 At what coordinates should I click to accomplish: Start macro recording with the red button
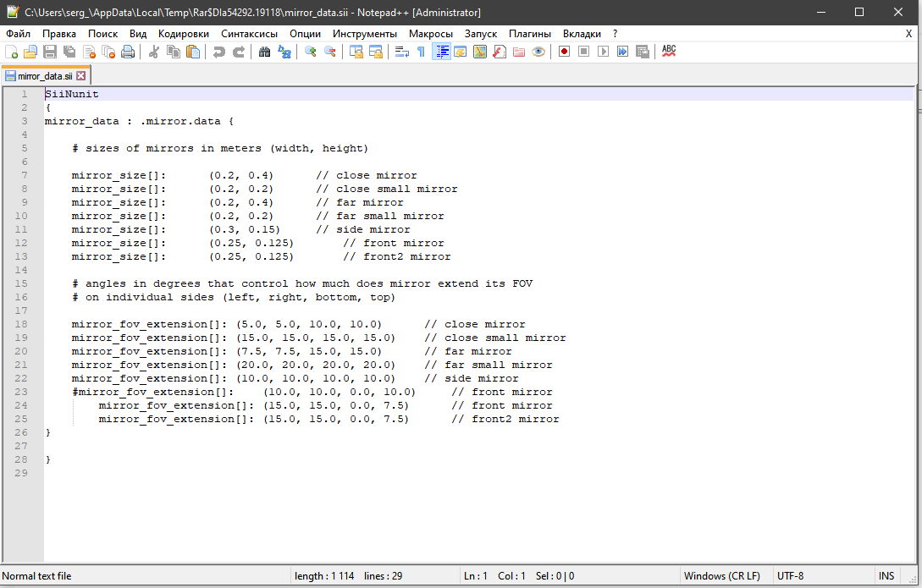[x=565, y=52]
